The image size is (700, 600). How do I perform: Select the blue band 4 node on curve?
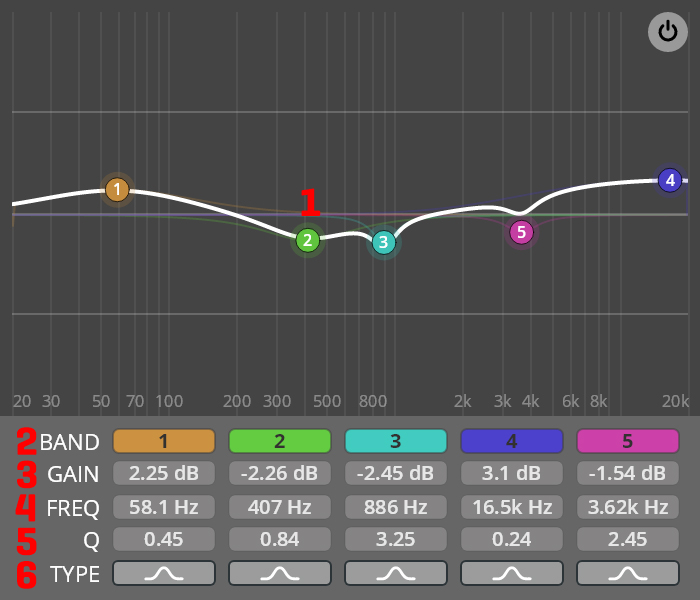click(670, 180)
